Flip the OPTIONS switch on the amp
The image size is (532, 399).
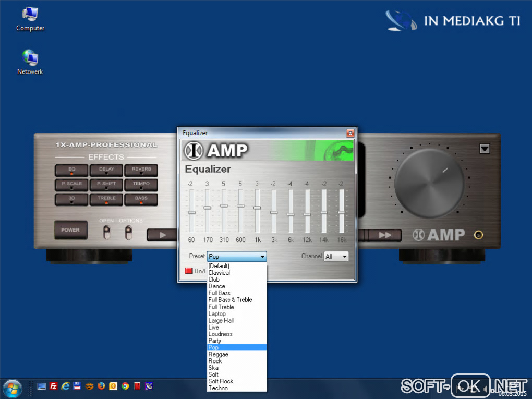[129, 233]
